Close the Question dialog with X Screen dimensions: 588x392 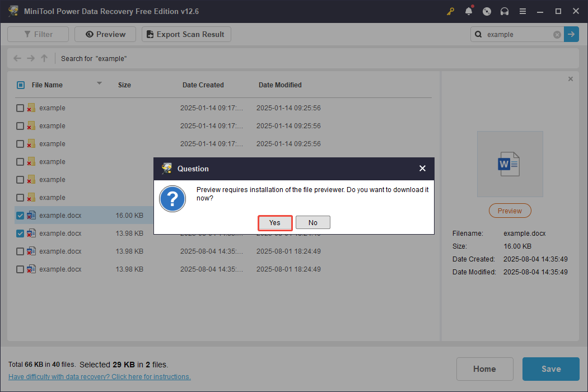pos(422,169)
